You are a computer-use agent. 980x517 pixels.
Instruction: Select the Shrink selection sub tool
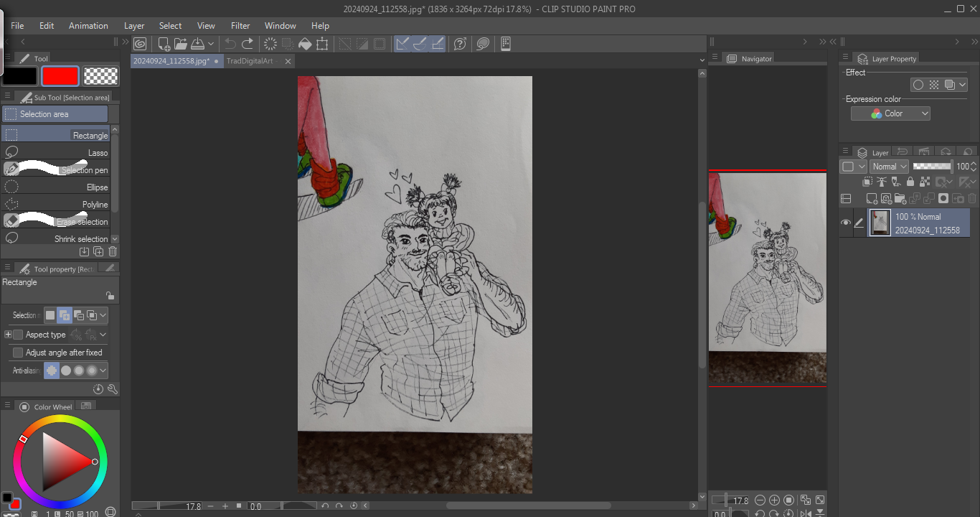point(55,238)
